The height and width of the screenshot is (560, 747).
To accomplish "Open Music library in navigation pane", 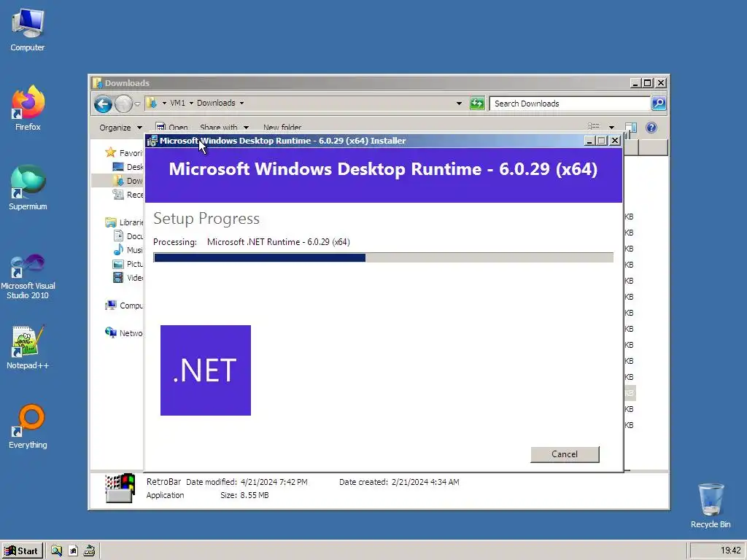I will (x=128, y=250).
